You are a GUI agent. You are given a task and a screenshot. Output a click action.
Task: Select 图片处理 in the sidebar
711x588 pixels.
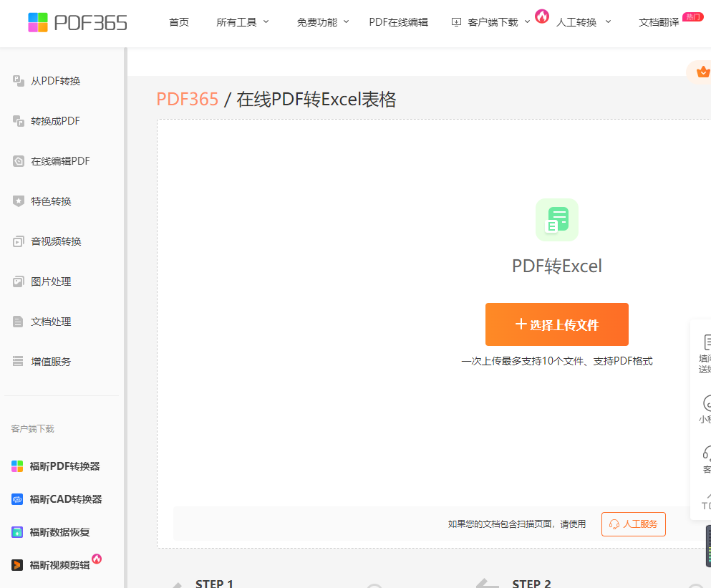[51, 281]
